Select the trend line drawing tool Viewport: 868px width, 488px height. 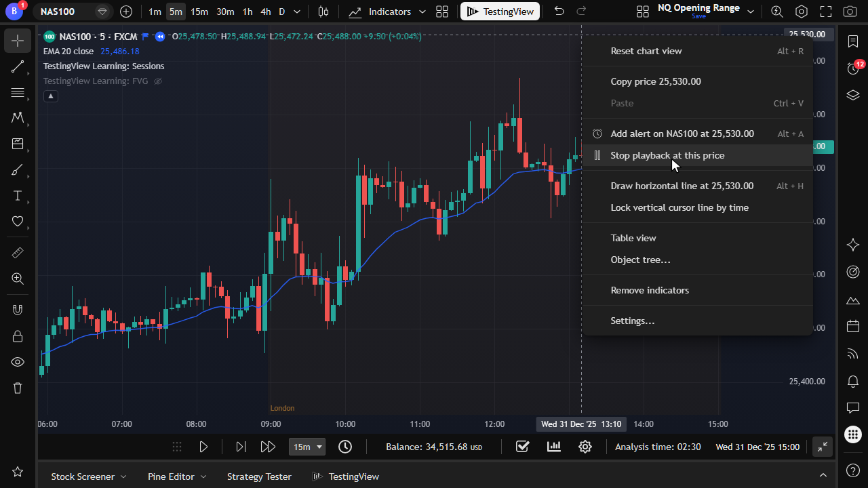click(18, 67)
